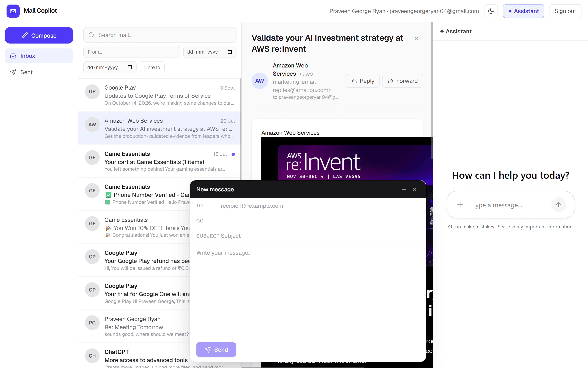Focus the Search mail field

click(x=160, y=35)
